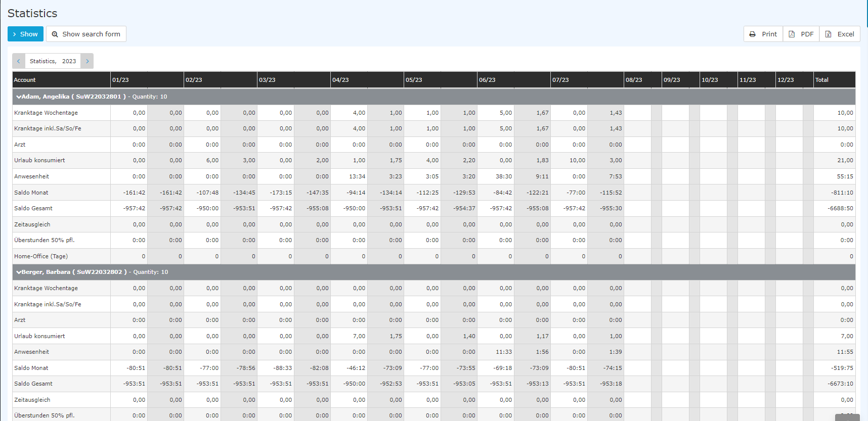Screen dimensions: 868x421
Task: Click the 04/23 column header
Action: click(367, 80)
